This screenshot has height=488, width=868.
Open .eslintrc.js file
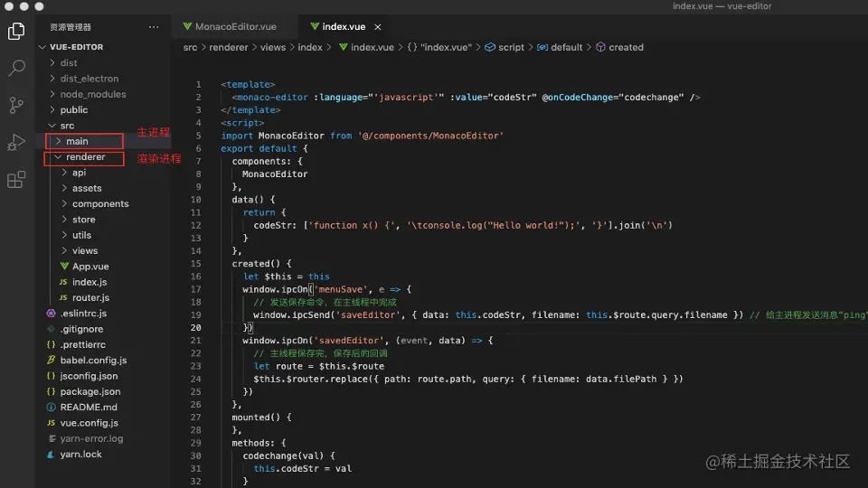[x=83, y=314]
